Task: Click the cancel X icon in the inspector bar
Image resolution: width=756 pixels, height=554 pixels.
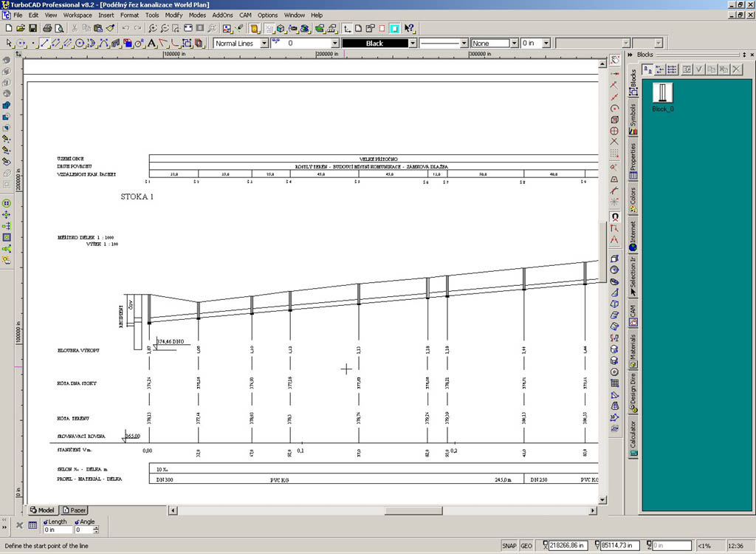Action: point(20,525)
